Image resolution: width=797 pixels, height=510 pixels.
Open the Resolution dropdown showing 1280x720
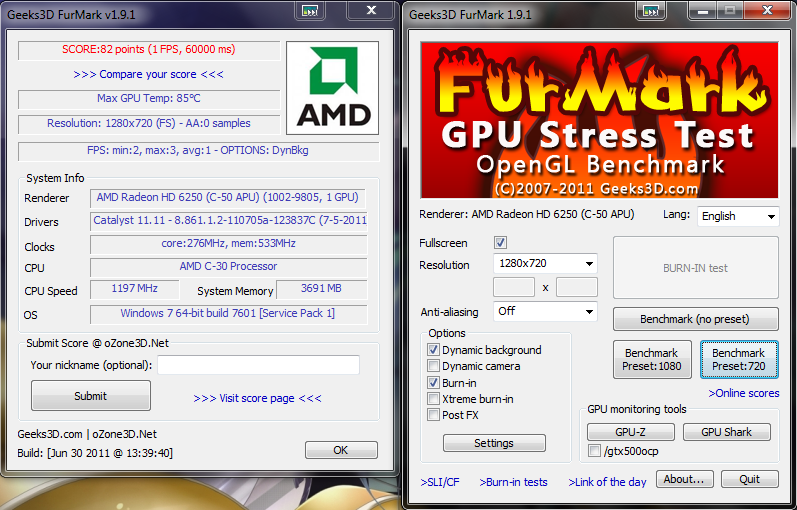(x=545, y=263)
